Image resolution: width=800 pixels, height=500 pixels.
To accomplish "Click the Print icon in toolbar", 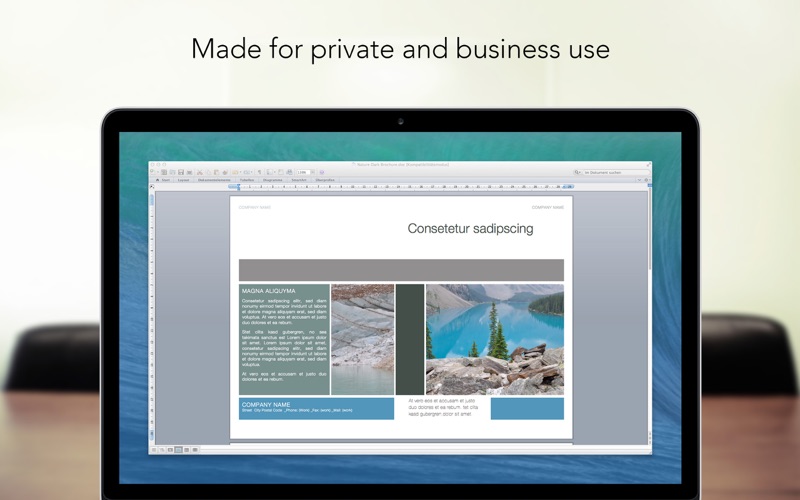I will click(x=189, y=172).
